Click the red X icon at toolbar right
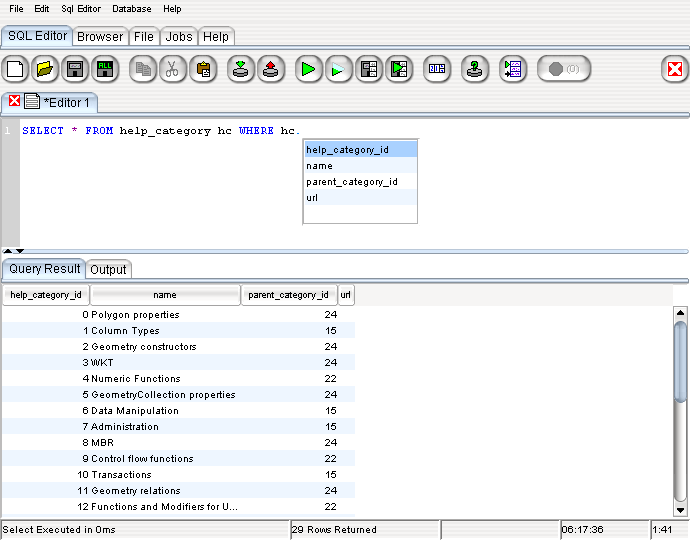The height and width of the screenshot is (540, 690). pos(675,69)
